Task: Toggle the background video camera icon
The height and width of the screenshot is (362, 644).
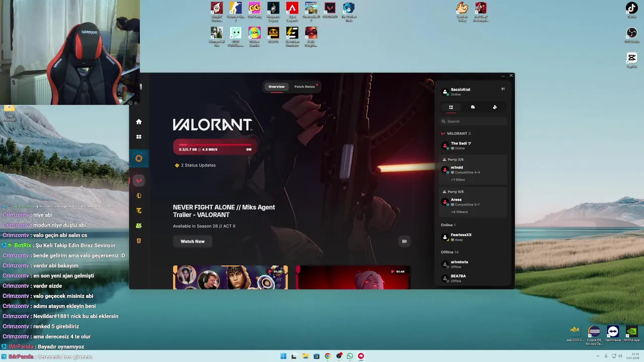Action: pyautogui.click(x=404, y=241)
